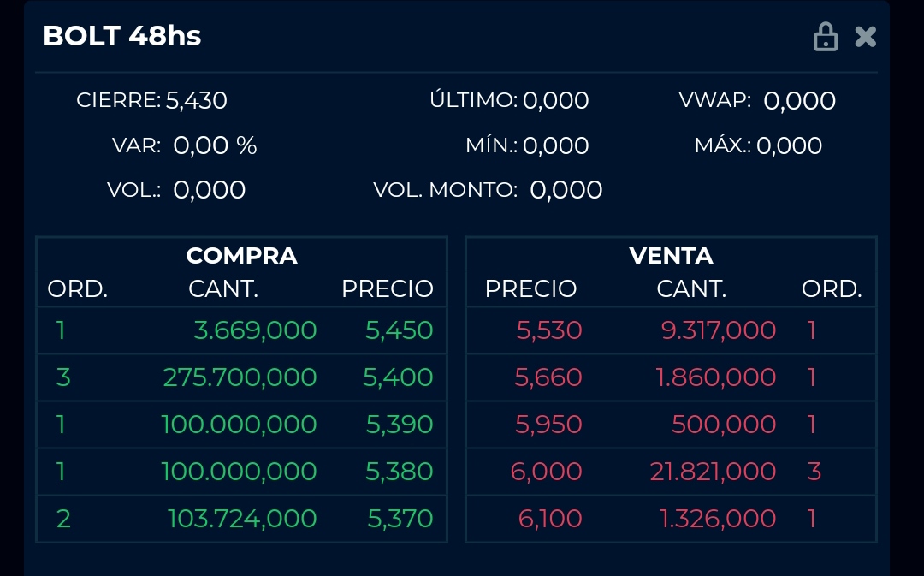Select the buy order at price 5,400
924x576 pixels.
tap(241, 377)
